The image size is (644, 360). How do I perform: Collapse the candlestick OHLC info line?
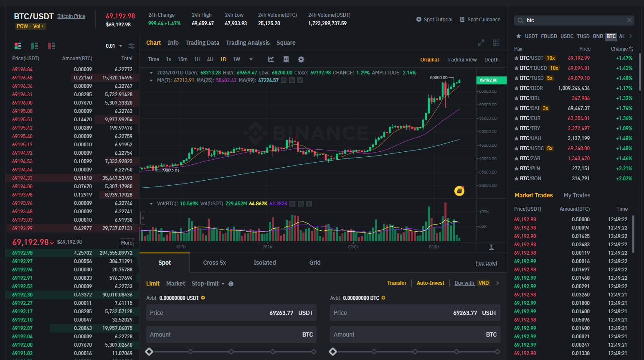151,73
